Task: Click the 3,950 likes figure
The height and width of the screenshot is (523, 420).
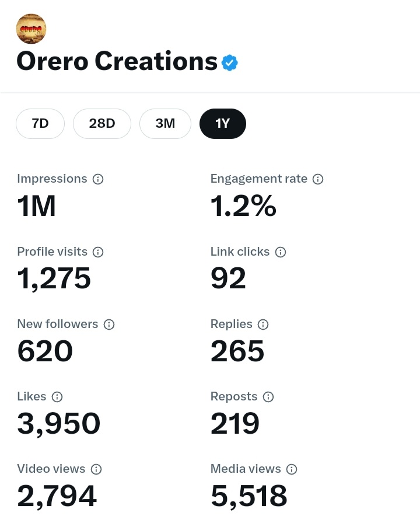Action: coord(59,424)
